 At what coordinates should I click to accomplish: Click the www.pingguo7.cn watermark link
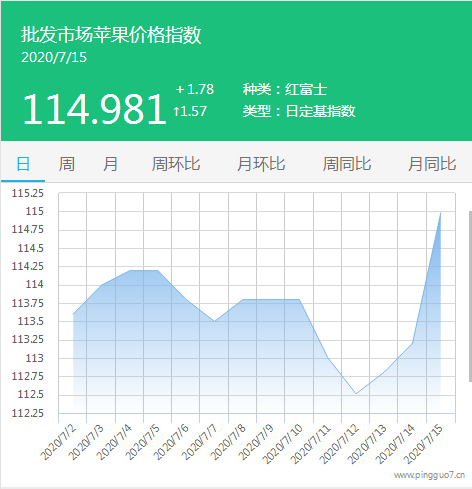coord(429,475)
